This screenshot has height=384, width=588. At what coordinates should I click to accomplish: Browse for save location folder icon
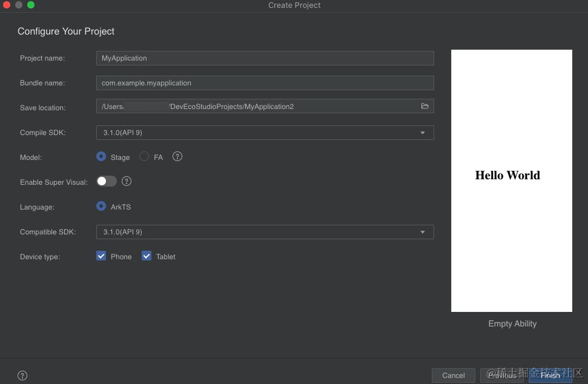point(424,107)
